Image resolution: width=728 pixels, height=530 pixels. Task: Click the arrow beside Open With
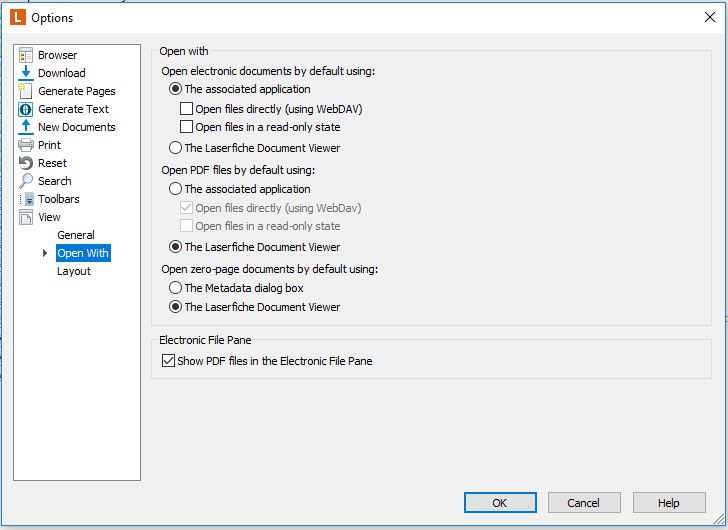[x=45, y=253]
